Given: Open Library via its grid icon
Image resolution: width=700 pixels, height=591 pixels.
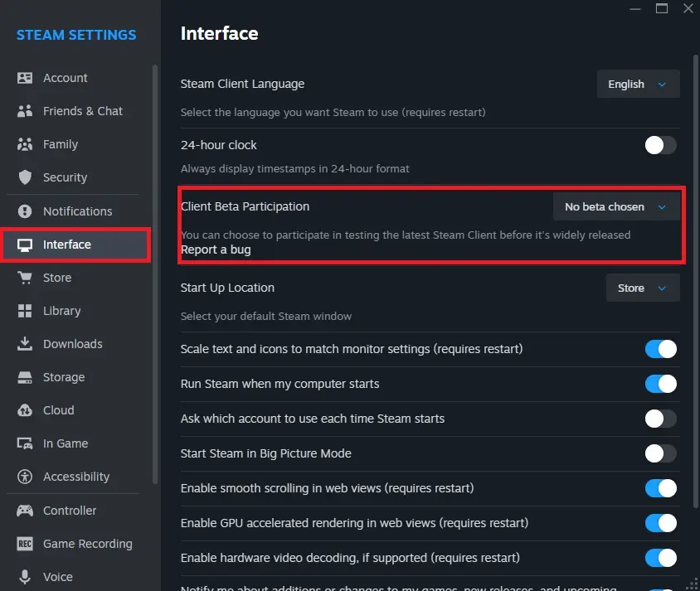Looking at the screenshot, I should coord(25,311).
